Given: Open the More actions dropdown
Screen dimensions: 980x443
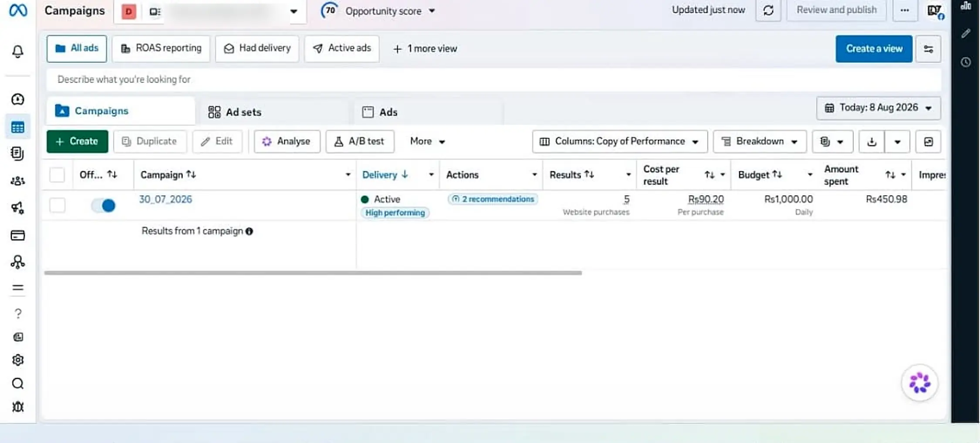Looking at the screenshot, I should (427, 142).
